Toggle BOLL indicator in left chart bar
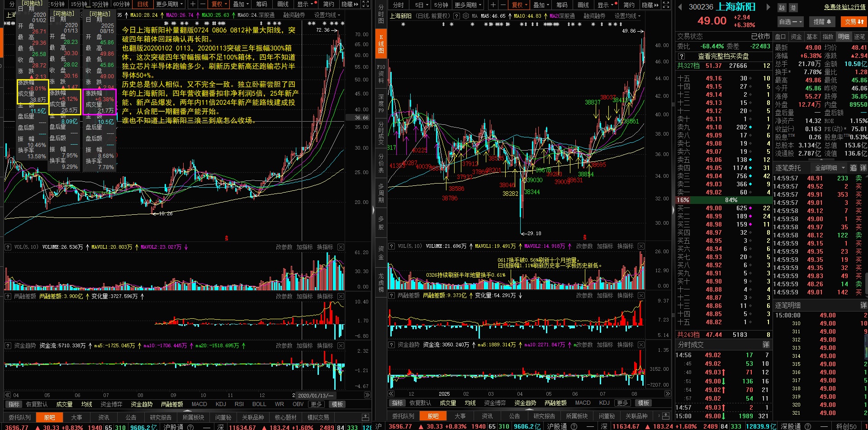 click(x=259, y=404)
